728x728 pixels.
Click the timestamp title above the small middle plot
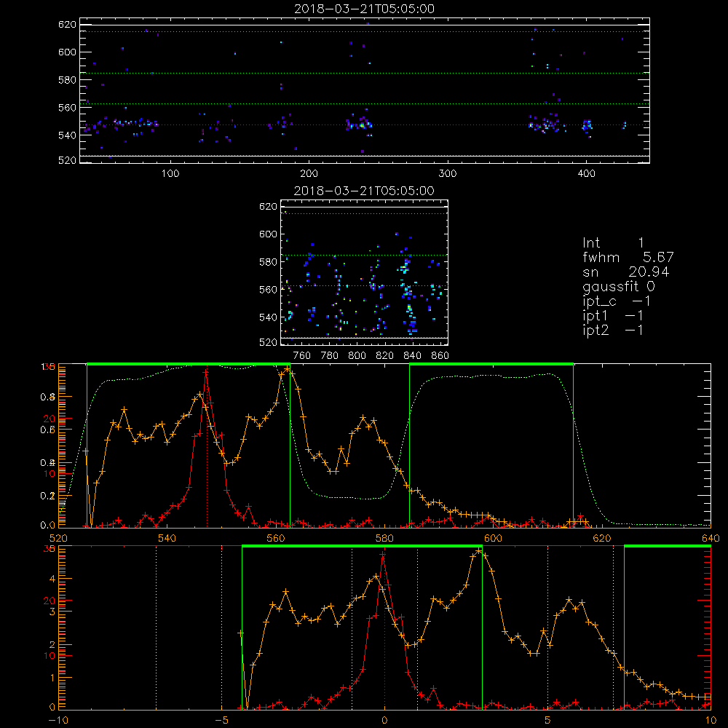coord(364,191)
